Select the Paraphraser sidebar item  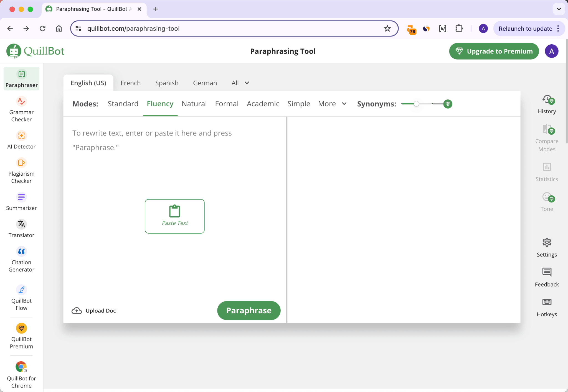(21, 79)
